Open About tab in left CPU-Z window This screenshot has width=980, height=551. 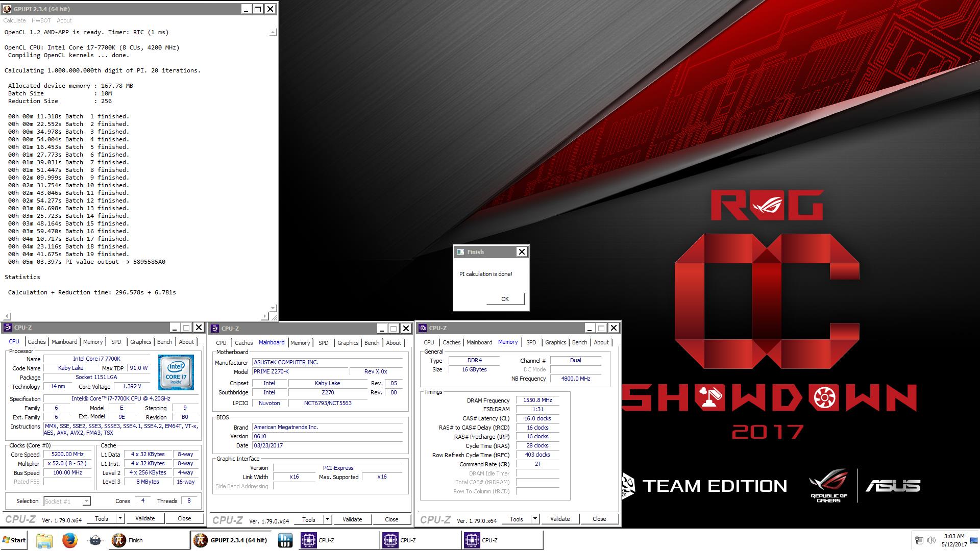[186, 342]
